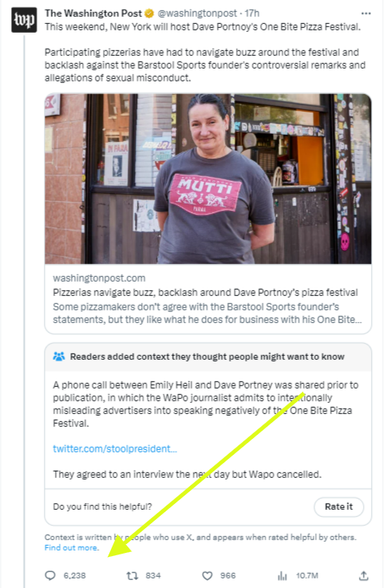Click the community notes people icon
The image size is (387, 588).
click(59, 357)
